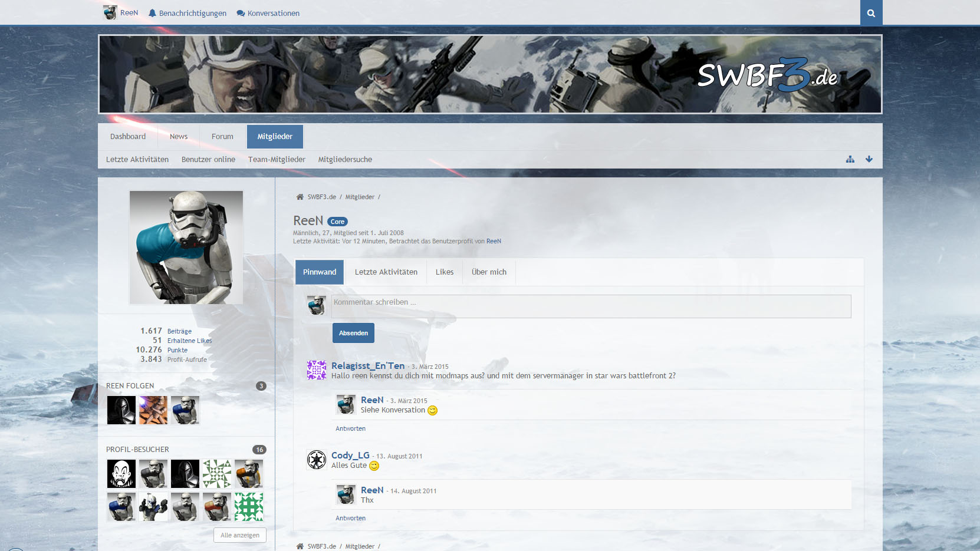Click the SWBF3.de link in top breadcrumb
The width and height of the screenshot is (980, 551).
click(321, 197)
